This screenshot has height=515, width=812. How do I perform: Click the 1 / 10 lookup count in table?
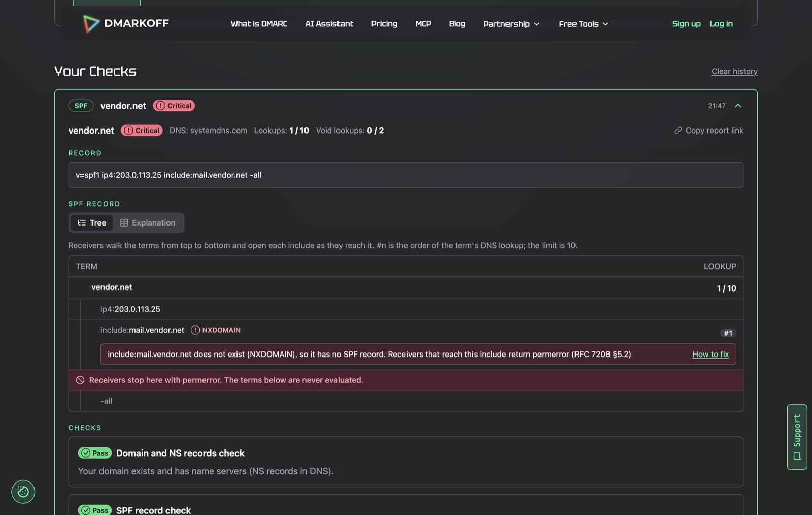pyautogui.click(x=726, y=288)
